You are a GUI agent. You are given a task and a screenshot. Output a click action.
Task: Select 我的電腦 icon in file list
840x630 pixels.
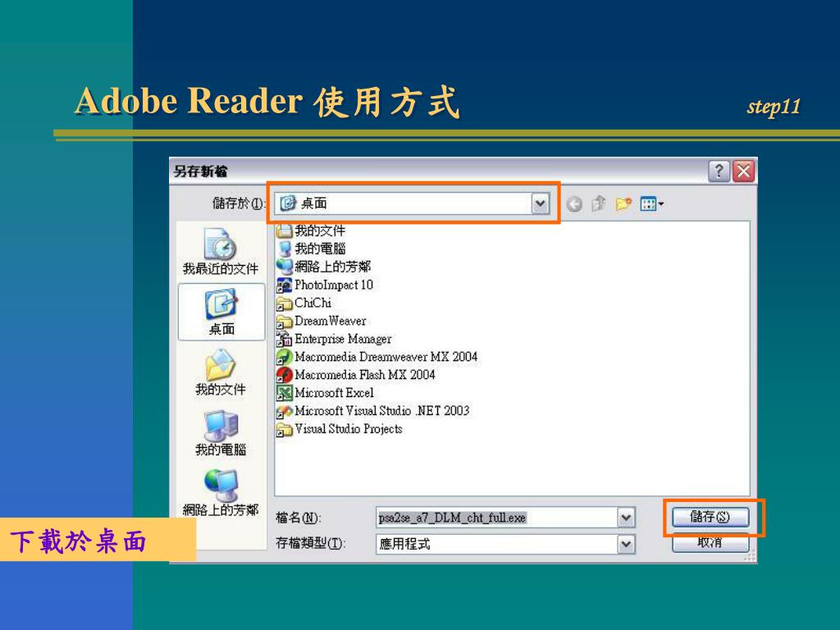click(x=284, y=249)
